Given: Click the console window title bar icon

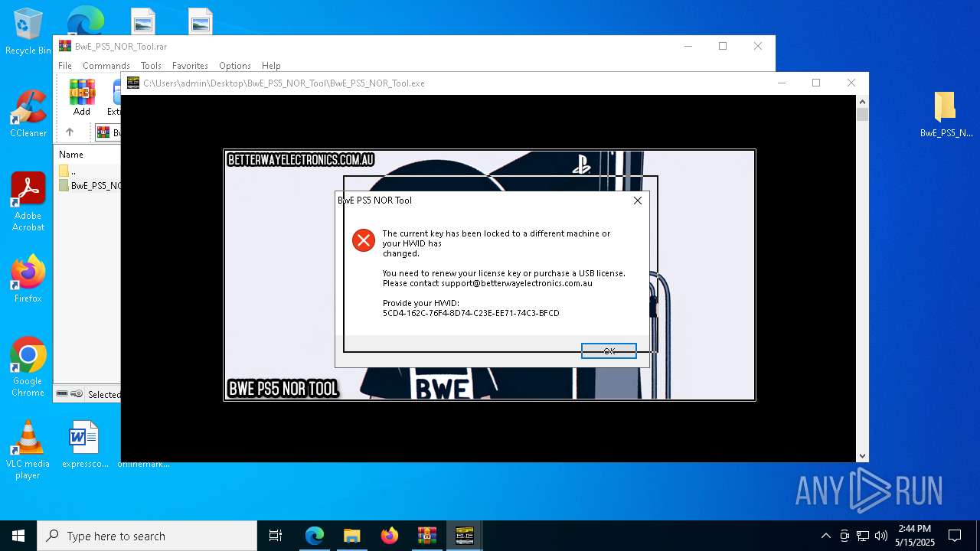Looking at the screenshot, I should tap(133, 83).
